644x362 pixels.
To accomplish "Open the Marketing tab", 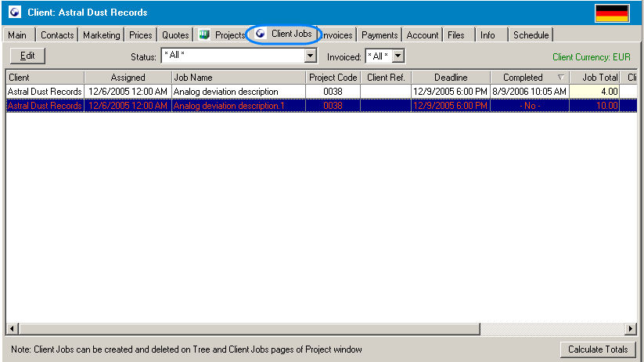I will point(102,35).
